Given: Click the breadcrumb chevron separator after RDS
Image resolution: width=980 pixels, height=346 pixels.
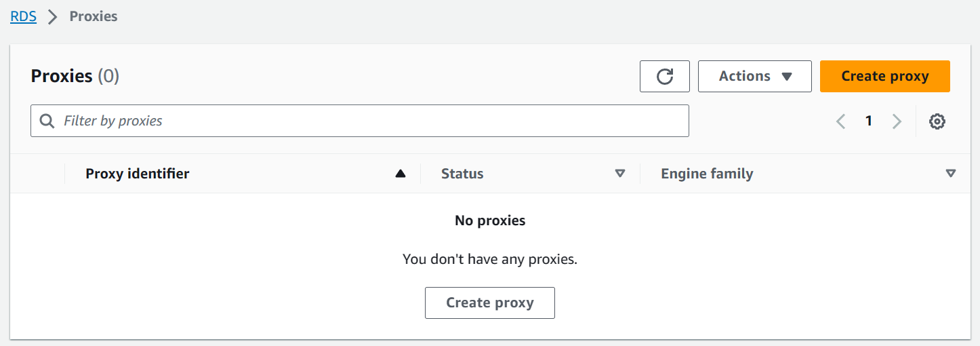Looking at the screenshot, I should coord(53,17).
